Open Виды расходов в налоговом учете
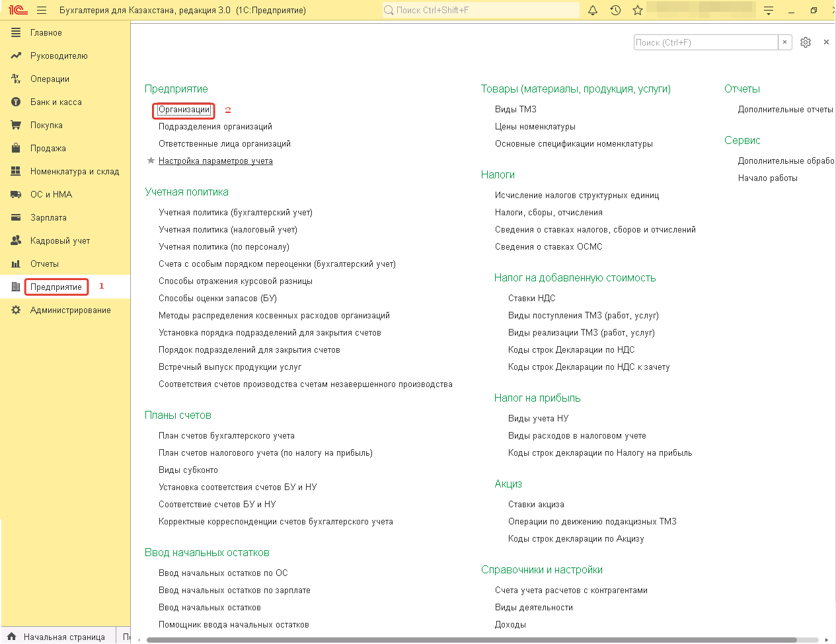Image resolution: width=836 pixels, height=644 pixels. pyautogui.click(x=577, y=436)
